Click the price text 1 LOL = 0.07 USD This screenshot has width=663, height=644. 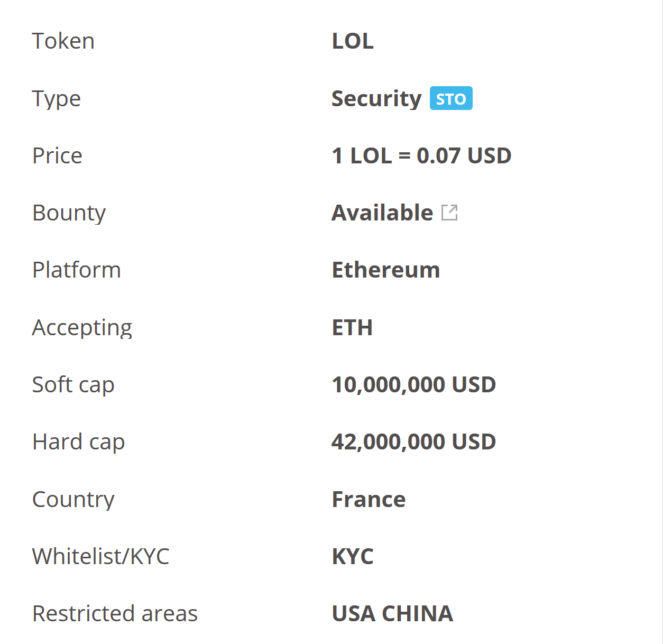[421, 155]
